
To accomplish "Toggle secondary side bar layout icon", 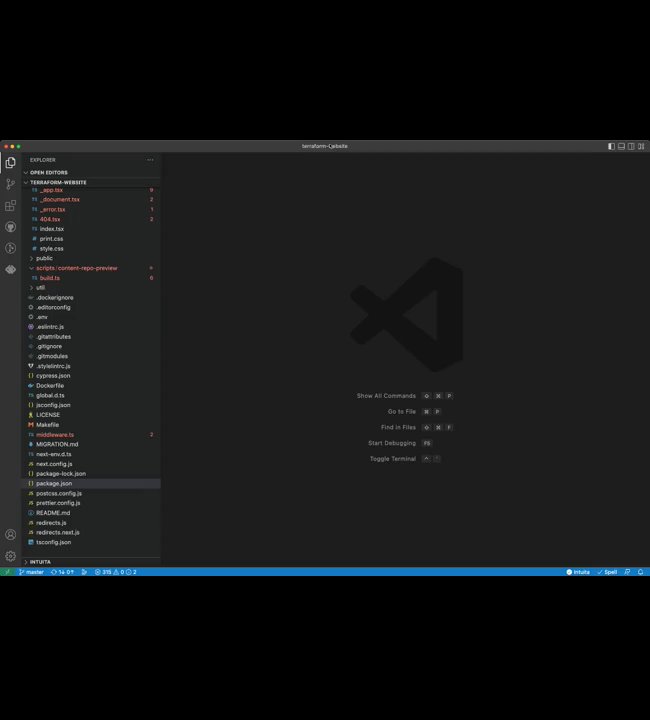I will tap(631, 146).
